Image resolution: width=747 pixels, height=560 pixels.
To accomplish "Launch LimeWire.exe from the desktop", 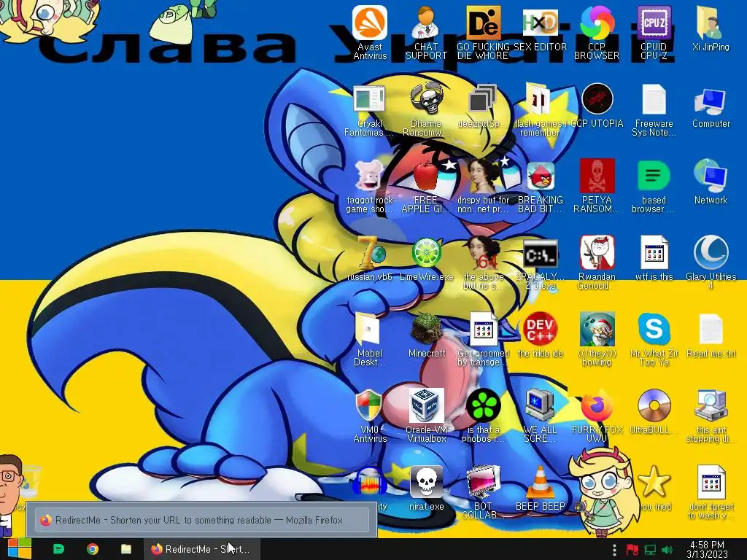I will 426,253.
